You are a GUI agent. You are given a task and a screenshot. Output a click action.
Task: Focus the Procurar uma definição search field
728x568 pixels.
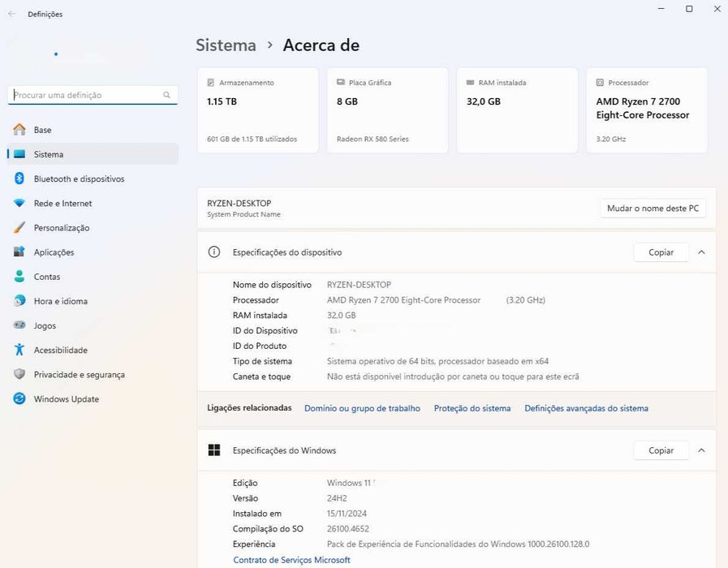(x=93, y=95)
